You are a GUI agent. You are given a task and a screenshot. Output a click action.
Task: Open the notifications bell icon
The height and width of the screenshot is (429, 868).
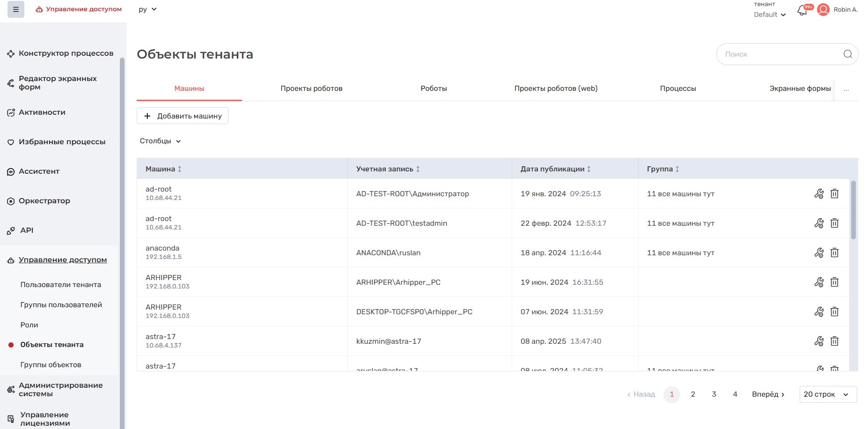click(x=802, y=10)
